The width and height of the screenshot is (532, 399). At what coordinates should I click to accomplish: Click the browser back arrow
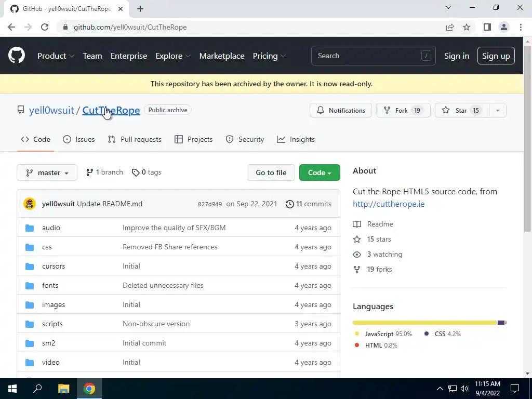tap(11, 27)
